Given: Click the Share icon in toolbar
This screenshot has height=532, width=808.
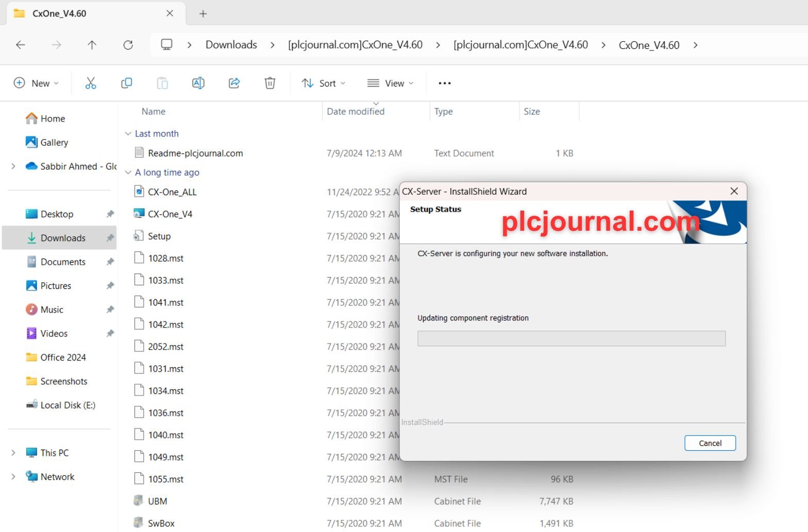Looking at the screenshot, I should (234, 83).
